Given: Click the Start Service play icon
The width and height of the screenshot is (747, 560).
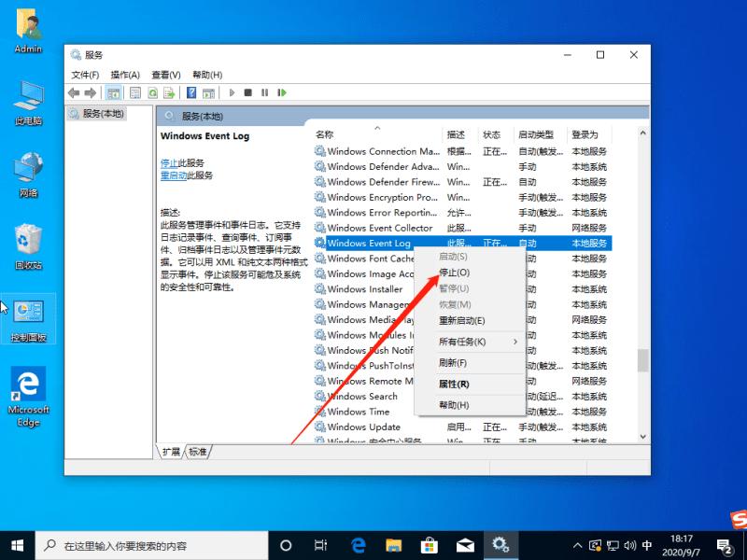Looking at the screenshot, I should pos(232,92).
